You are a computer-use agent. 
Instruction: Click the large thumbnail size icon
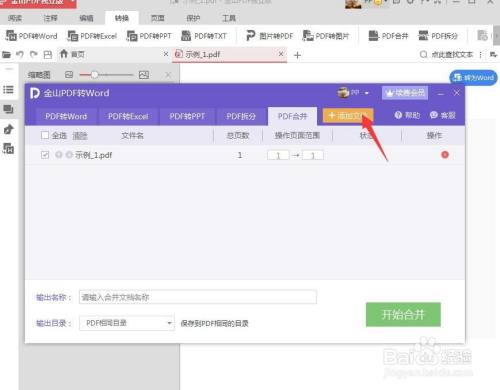coord(144,75)
